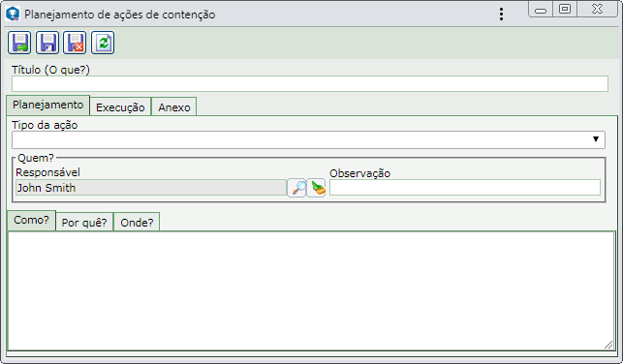This screenshot has height=364, width=623.
Task: Click inside the Como? text area
Action: (x=311, y=290)
